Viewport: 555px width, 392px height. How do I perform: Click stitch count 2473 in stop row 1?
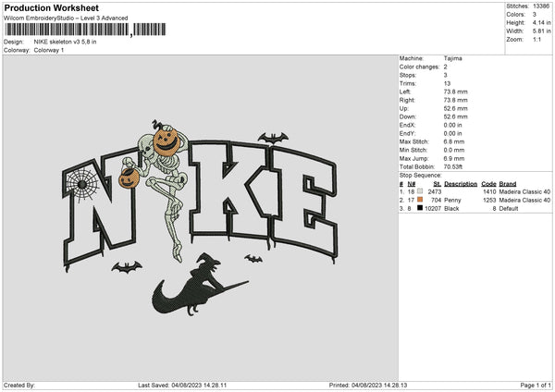point(435,191)
